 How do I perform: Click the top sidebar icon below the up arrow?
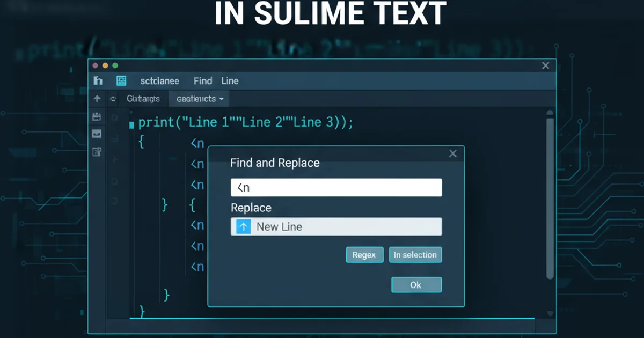[x=97, y=116]
